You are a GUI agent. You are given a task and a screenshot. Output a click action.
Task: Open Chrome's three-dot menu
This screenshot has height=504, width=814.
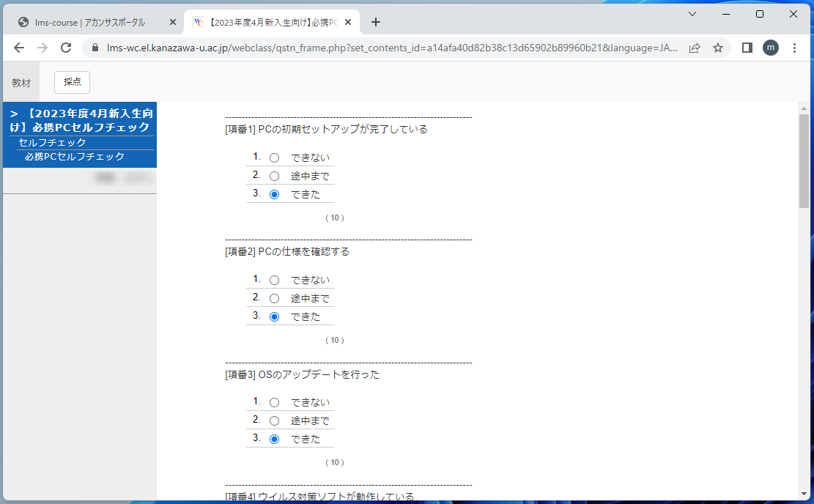(795, 47)
